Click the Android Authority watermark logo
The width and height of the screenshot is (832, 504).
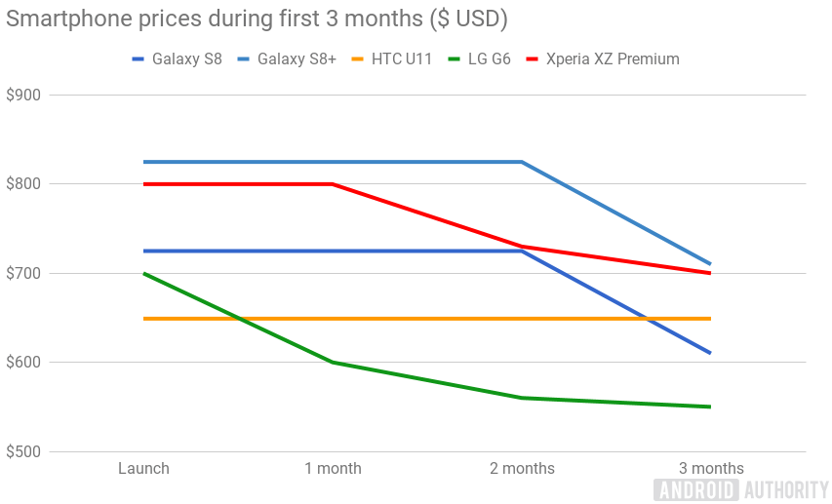point(741,488)
